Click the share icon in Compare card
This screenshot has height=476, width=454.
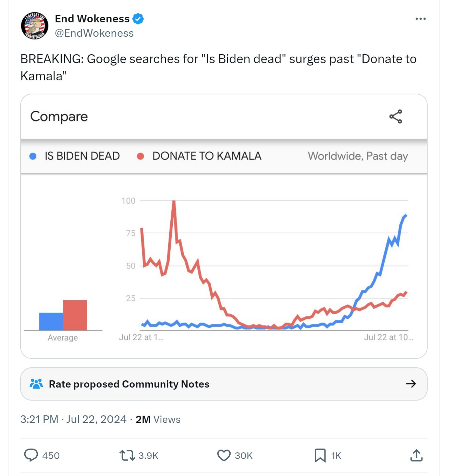(396, 117)
